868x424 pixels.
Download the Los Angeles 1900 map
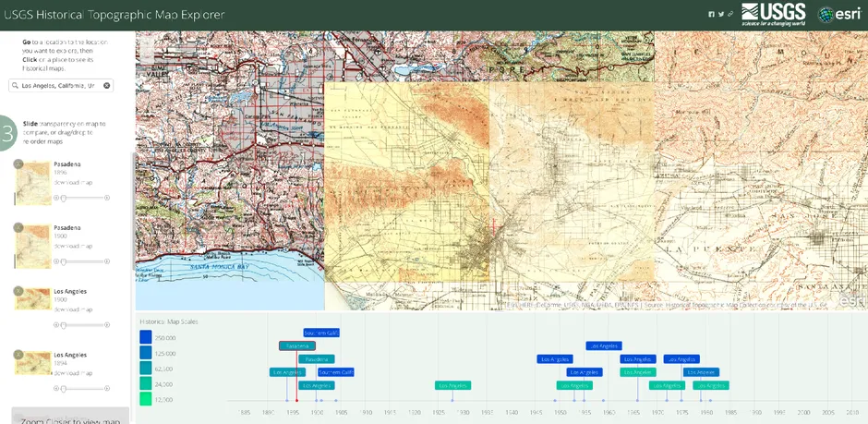click(73, 309)
